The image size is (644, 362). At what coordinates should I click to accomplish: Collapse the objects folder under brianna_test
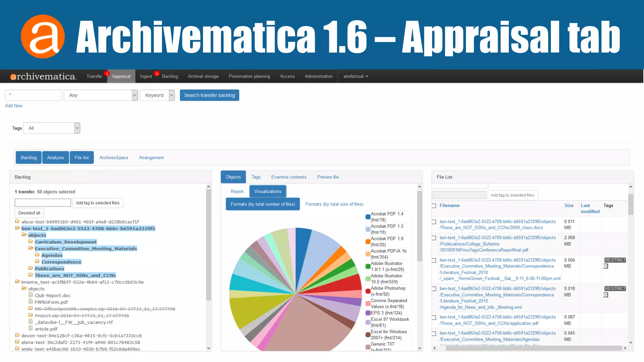point(24,288)
